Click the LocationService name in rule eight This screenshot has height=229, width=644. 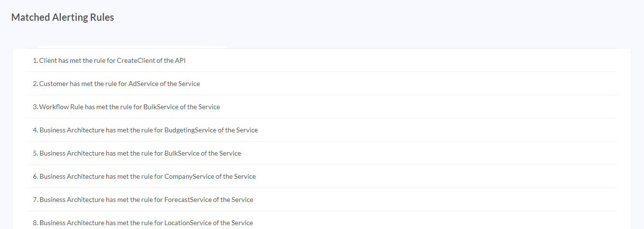point(188,223)
